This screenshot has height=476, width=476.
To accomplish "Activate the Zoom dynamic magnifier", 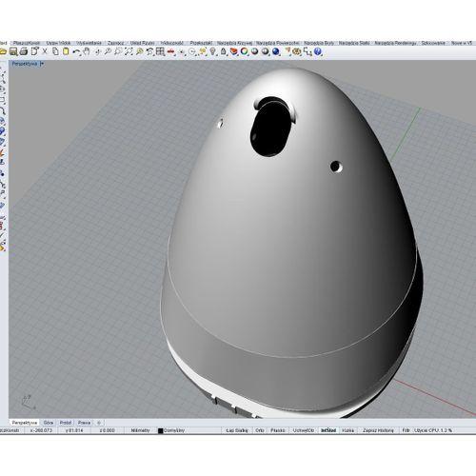I will 108,51.
